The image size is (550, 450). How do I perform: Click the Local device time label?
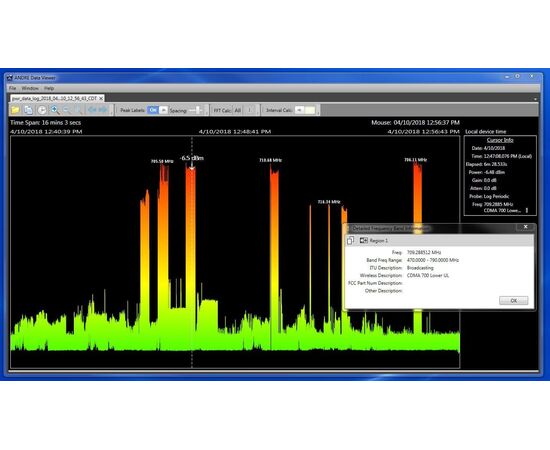(x=485, y=132)
